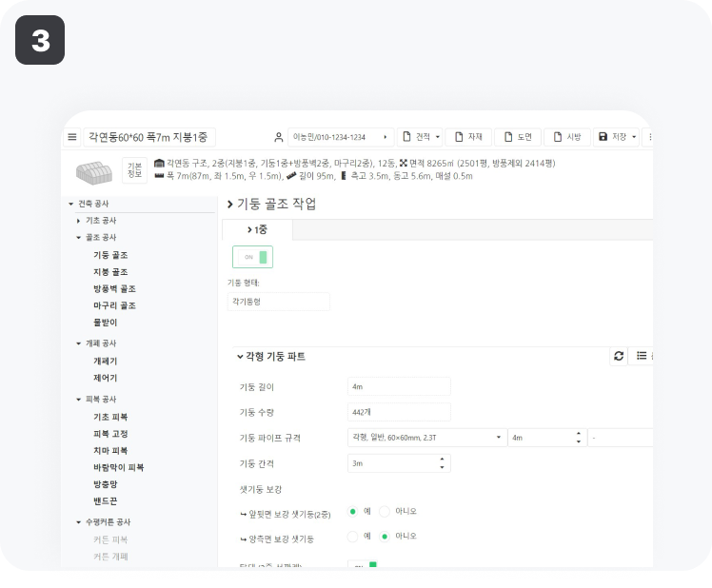Image resolution: width=712 pixels, height=588 pixels.
Task: Click the list icon beside refresh
Action: (642, 356)
